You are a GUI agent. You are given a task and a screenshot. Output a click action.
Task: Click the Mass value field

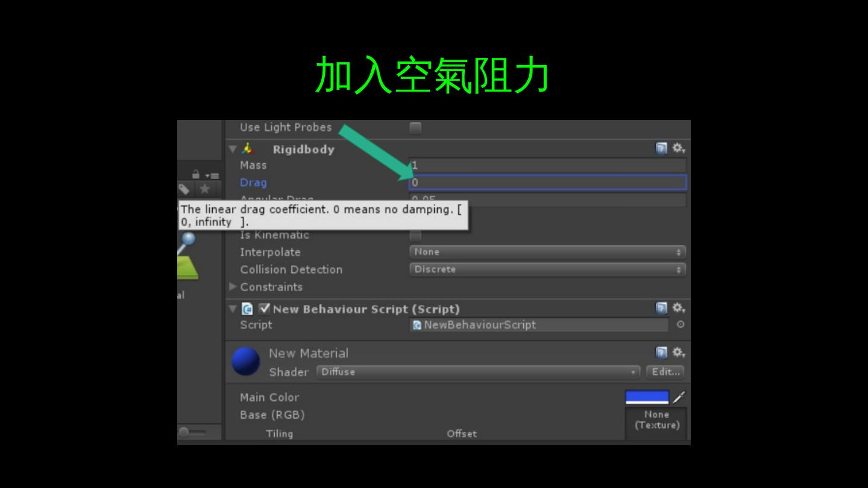click(547, 165)
